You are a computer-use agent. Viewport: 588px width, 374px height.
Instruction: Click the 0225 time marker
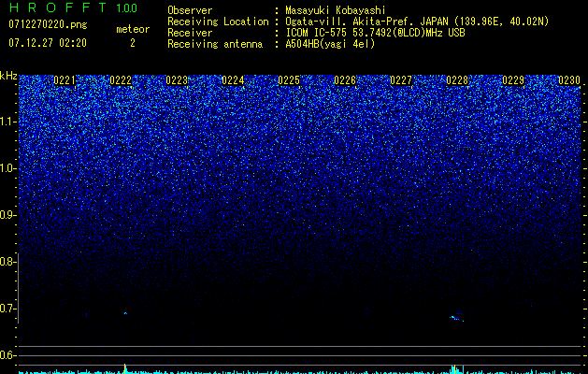point(289,80)
